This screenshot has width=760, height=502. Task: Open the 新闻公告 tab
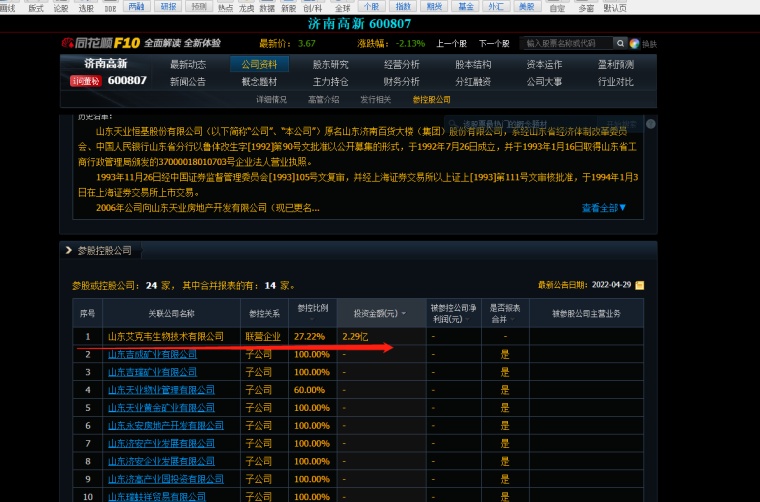(x=188, y=82)
